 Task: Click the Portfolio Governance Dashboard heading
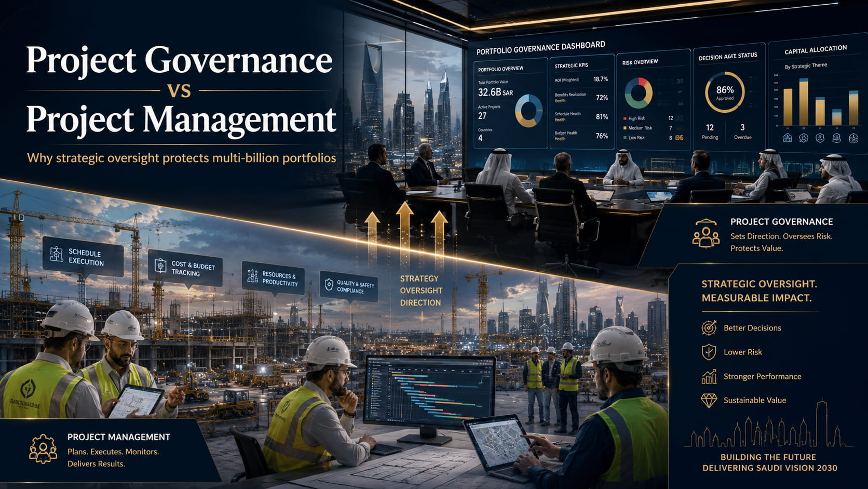coord(540,48)
